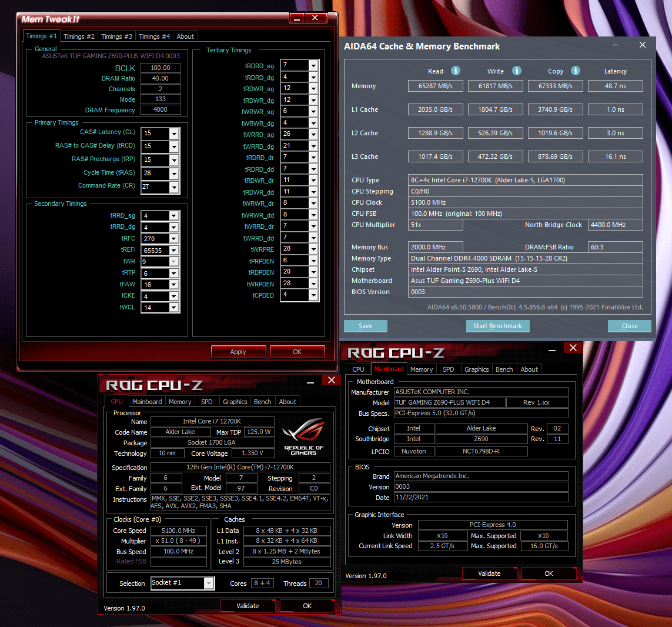The image size is (672, 627).
Task: Click the Memory Read 65287 MB/s value
Action: click(x=436, y=86)
